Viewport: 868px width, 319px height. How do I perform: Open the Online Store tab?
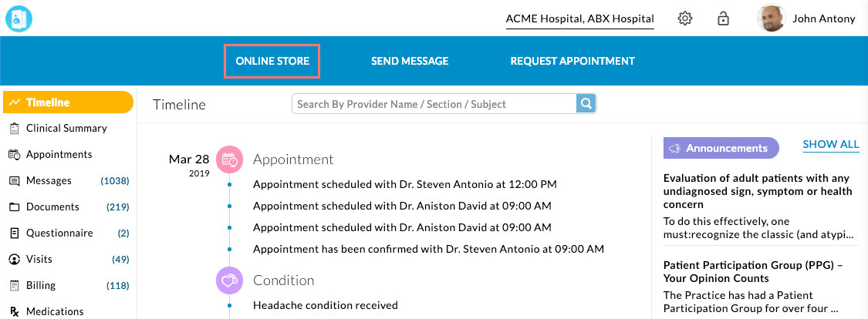point(272,61)
